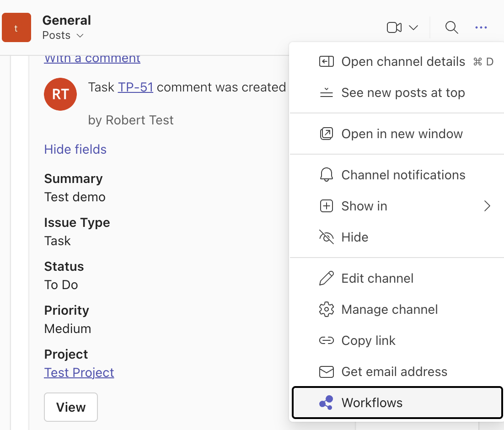The width and height of the screenshot is (504, 430).
Task: Click the RT user avatar
Action: (x=60, y=94)
